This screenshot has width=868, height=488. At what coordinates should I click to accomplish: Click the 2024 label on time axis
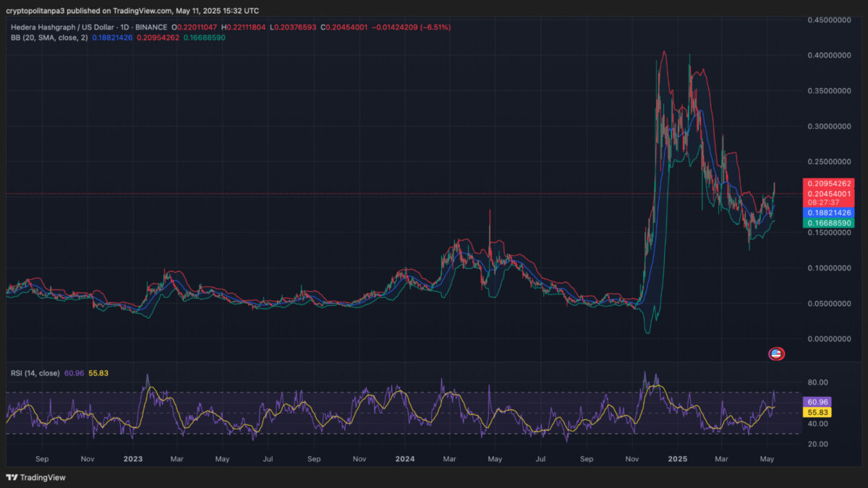[x=404, y=459]
